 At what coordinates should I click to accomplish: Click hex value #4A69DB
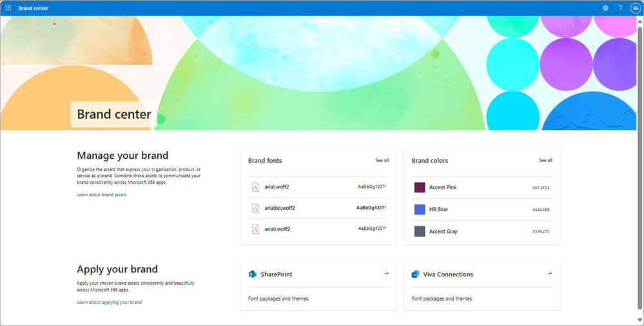(541, 210)
